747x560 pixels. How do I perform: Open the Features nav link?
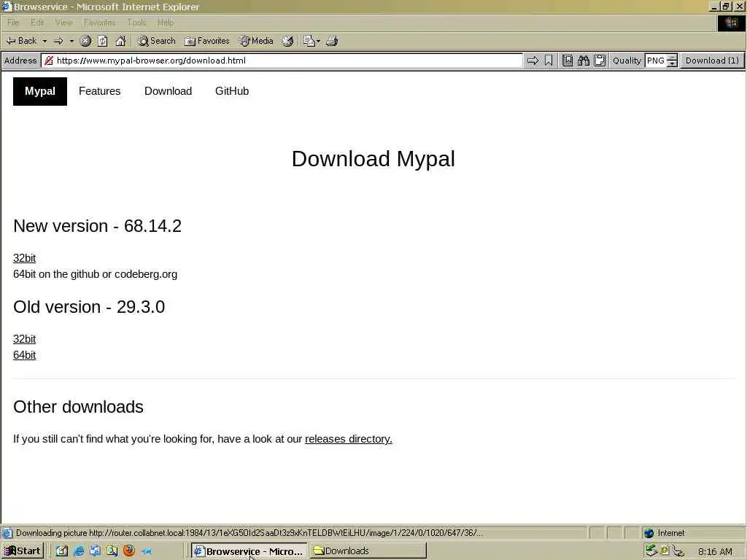(x=99, y=91)
